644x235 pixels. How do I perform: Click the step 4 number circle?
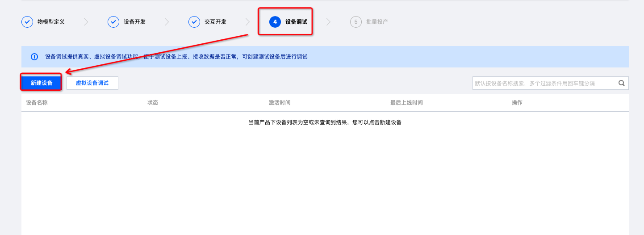tap(275, 22)
